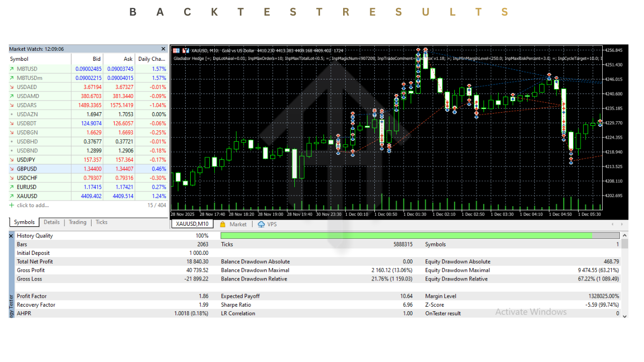The image size is (644, 362).
Task: Select the Ticks tab
Action: coord(102,222)
